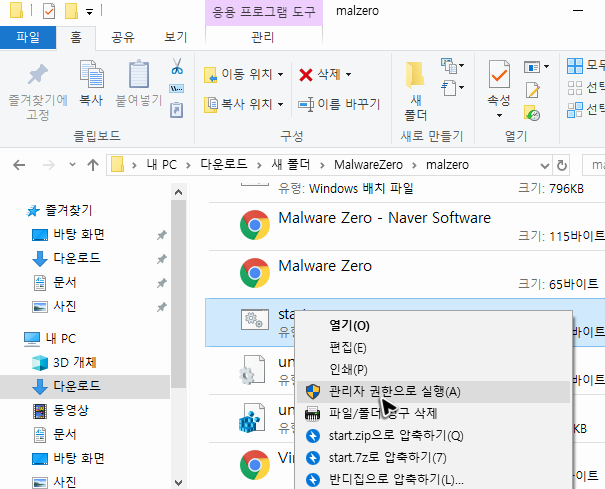This screenshot has height=489, width=605.
Task: Click the Rename (이름 바꾸기) button
Action: click(339, 104)
